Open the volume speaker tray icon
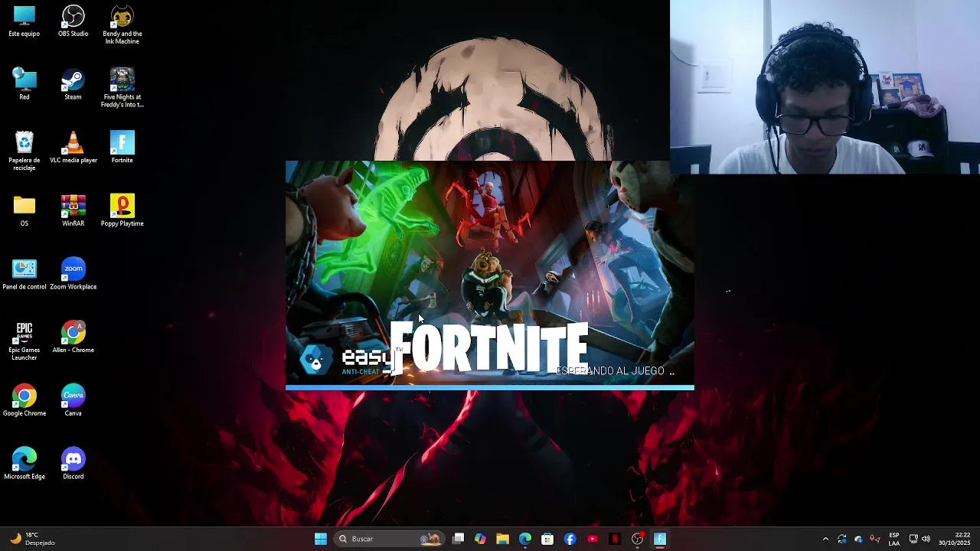 [x=926, y=539]
